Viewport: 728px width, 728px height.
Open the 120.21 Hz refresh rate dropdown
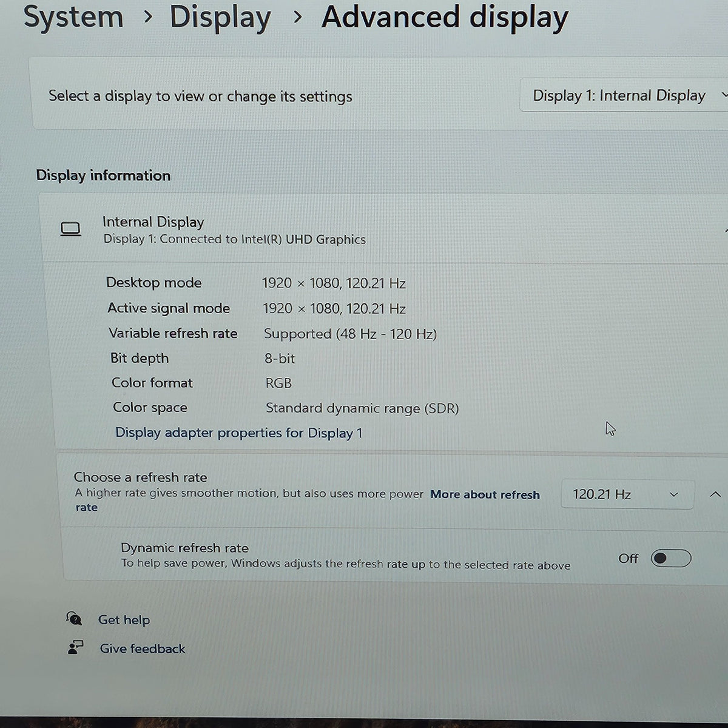point(627,494)
